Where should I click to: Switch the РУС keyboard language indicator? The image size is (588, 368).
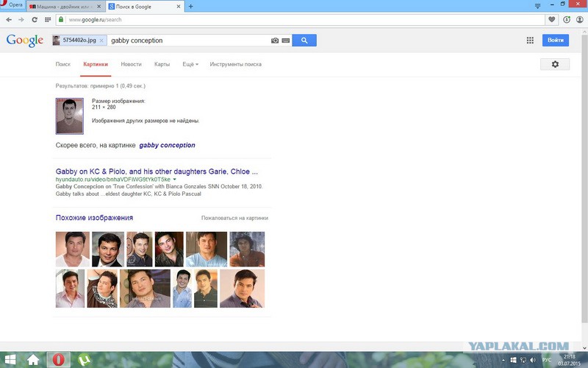click(547, 360)
